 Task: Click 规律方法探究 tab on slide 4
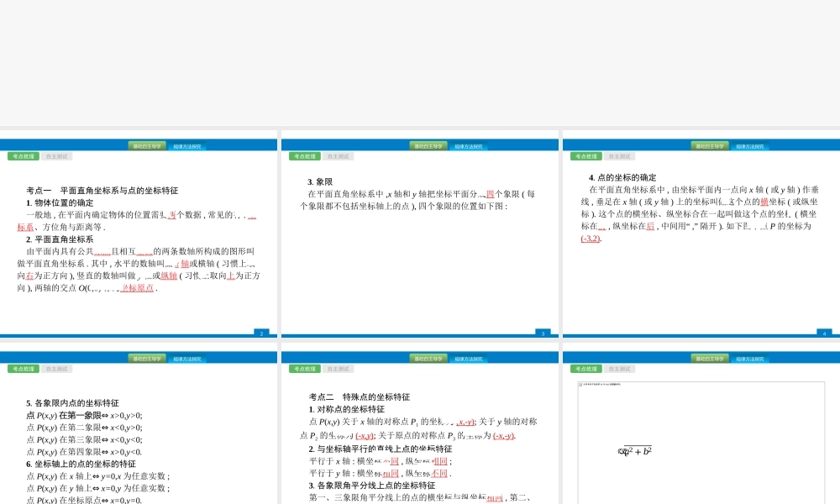(x=750, y=146)
